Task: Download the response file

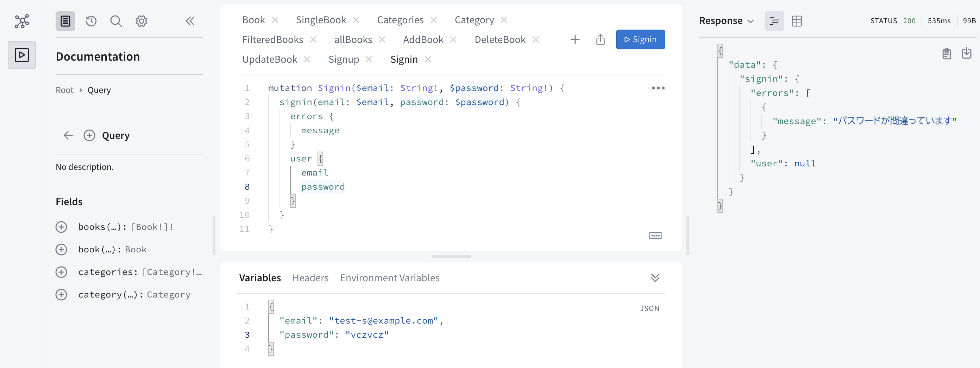Action: tap(967, 53)
